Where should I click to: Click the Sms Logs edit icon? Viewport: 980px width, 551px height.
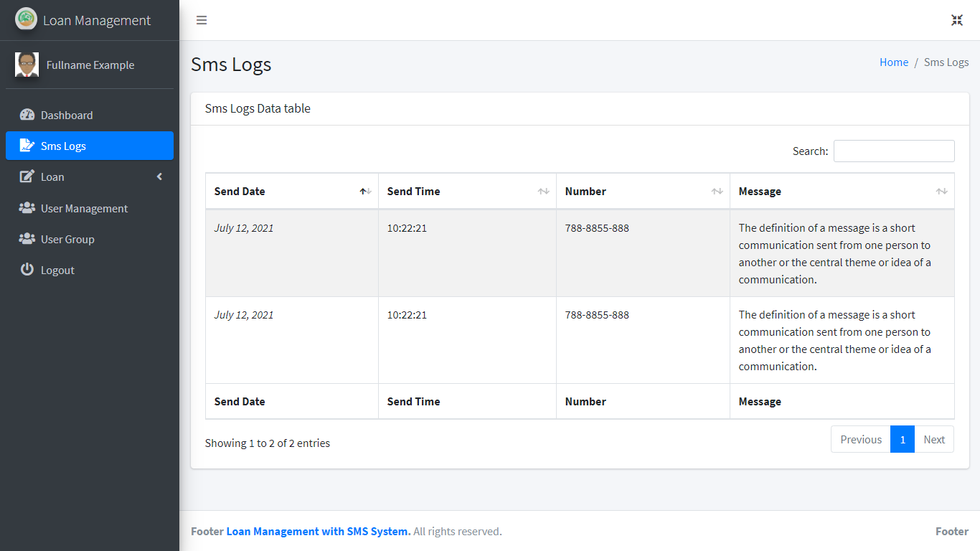click(27, 146)
